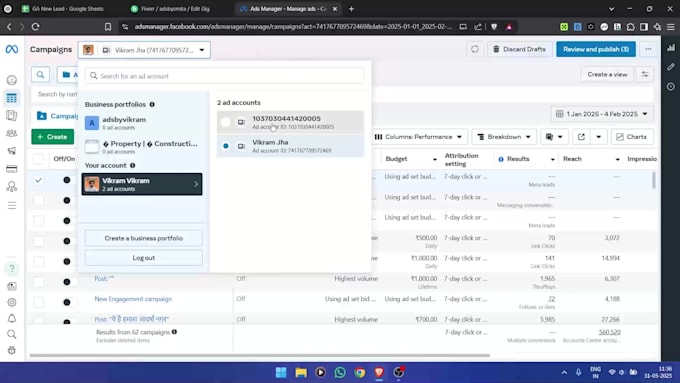The width and height of the screenshot is (680, 383).
Task: Click the horizontal scrollbar below the table
Action: 260,356
